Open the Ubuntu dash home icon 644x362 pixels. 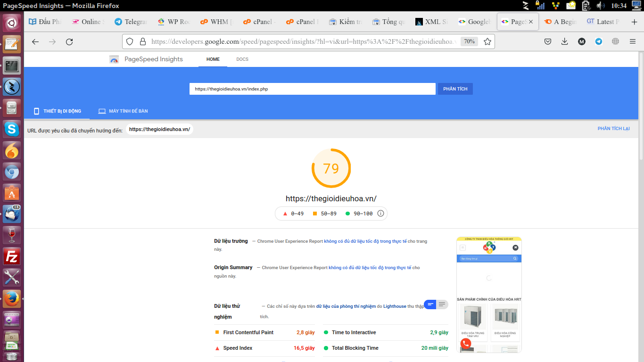tap(12, 23)
